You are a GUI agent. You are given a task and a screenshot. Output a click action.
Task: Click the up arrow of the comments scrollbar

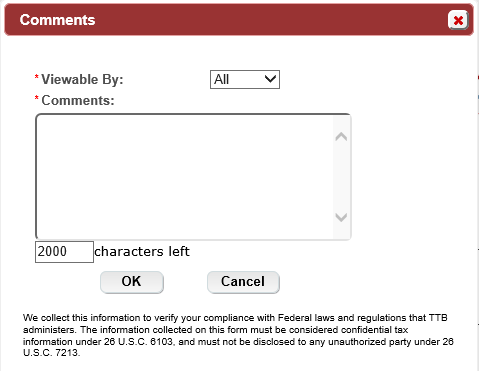[341, 137]
